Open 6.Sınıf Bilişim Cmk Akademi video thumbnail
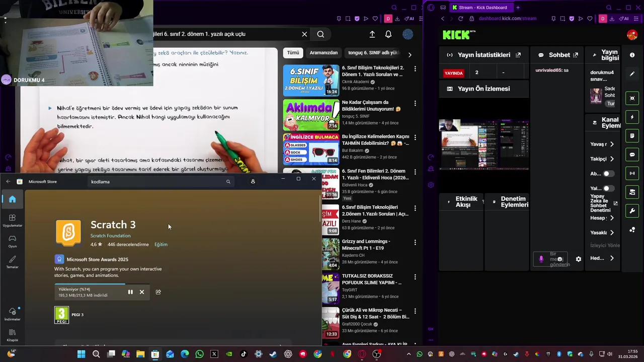 click(311, 80)
